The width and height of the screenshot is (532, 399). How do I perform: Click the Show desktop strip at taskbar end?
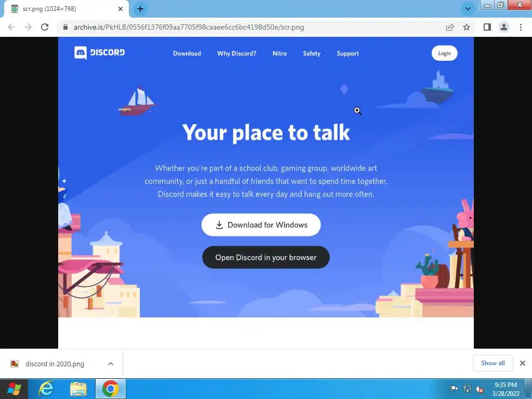tap(528, 389)
